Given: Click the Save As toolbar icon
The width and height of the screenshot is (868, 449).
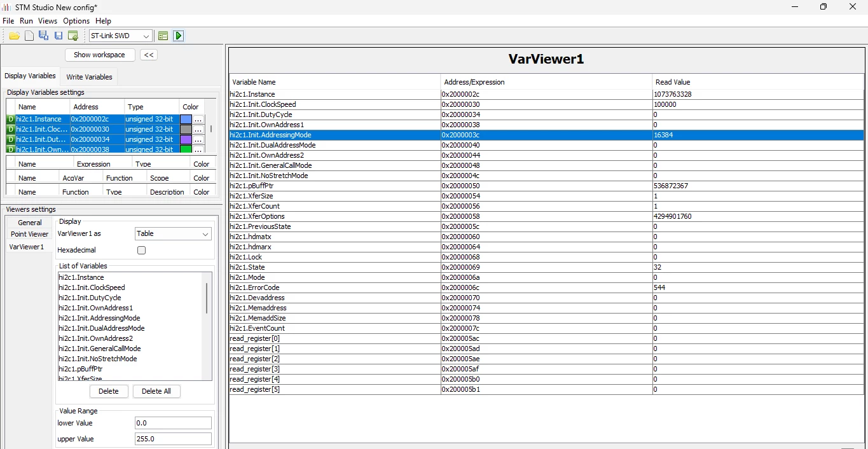Looking at the screenshot, I should [44, 36].
